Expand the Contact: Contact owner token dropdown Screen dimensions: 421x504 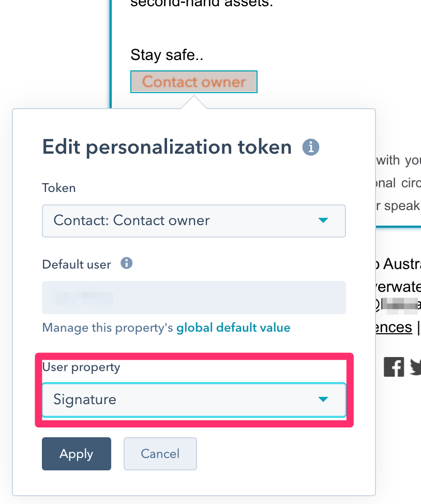(x=194, y=221)
